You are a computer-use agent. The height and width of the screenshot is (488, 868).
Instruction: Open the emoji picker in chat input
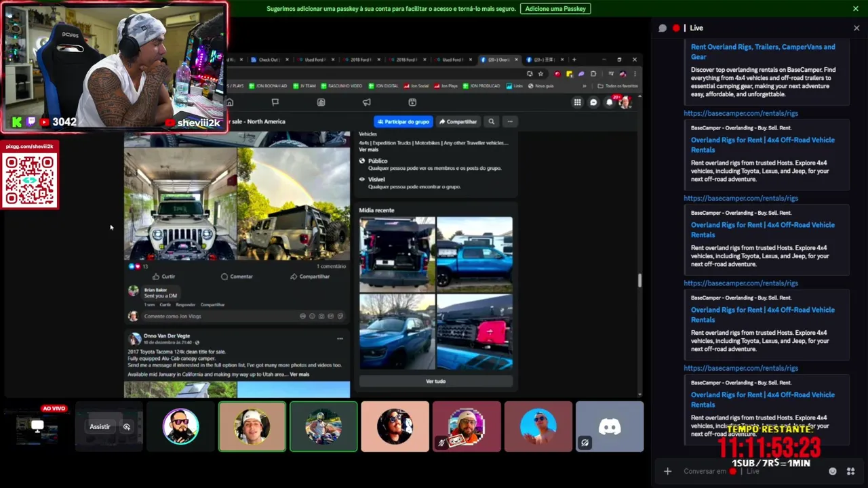(833, 471)
